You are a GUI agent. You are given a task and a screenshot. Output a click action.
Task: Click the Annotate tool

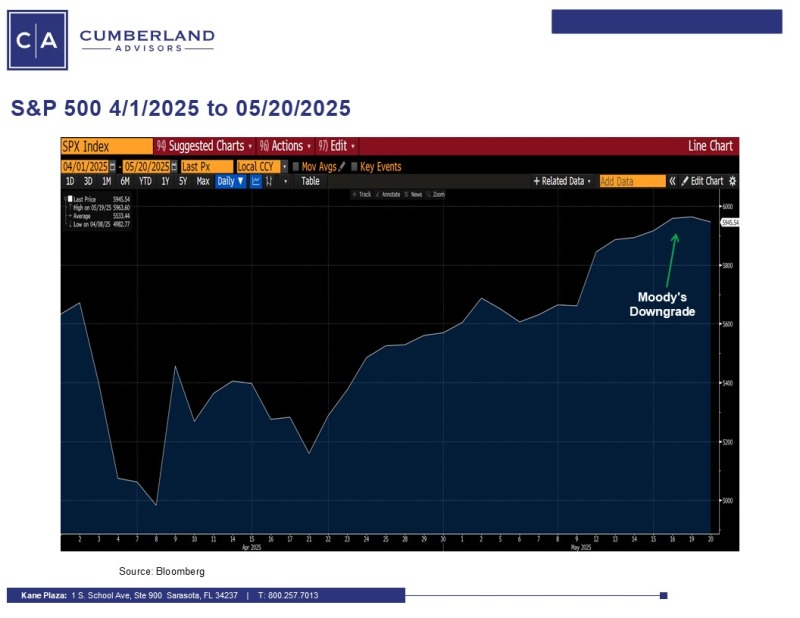click(x=388, y=194)
